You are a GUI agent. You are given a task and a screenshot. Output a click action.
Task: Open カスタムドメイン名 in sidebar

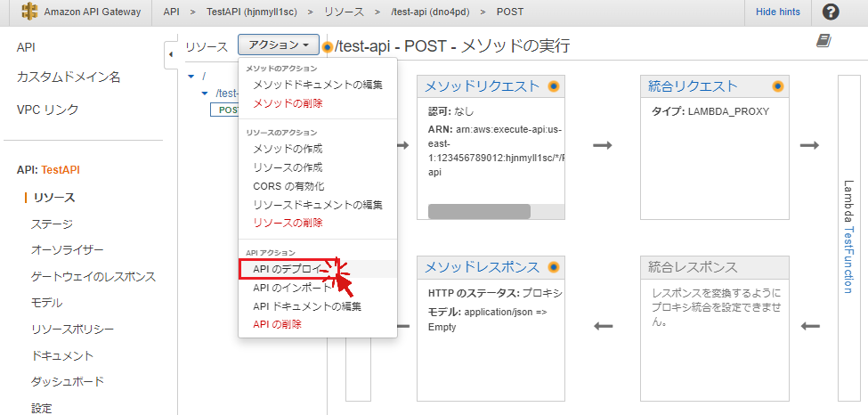pyautogui.click(x=69, y=77)
